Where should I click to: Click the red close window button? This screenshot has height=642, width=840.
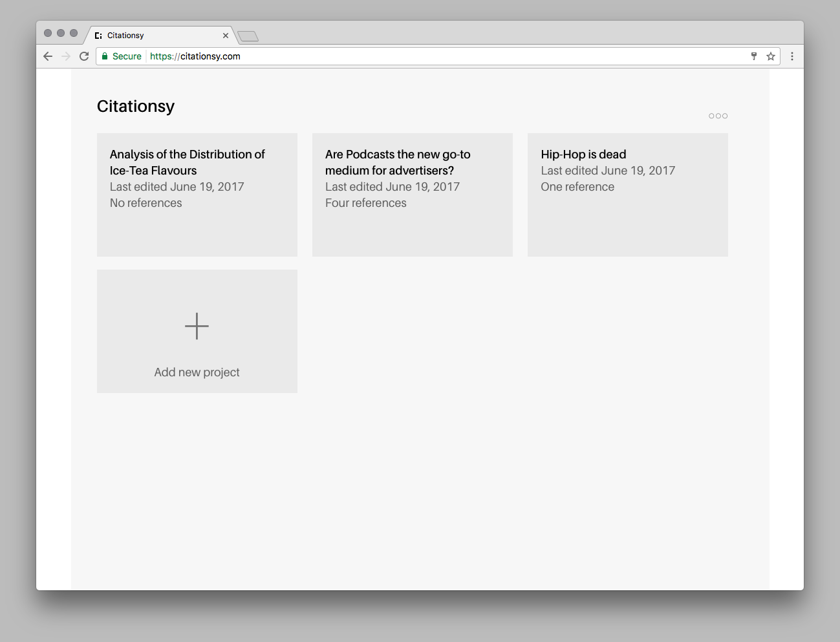48,33
